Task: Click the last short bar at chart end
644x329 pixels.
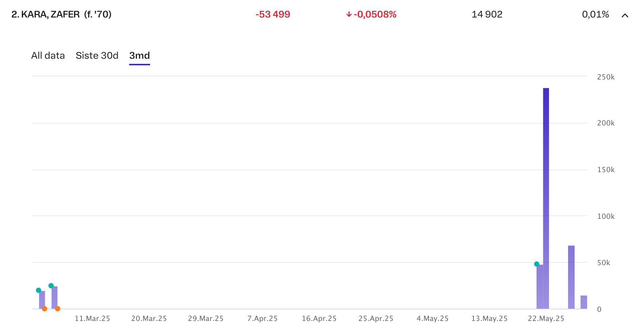Action: tap(584, 302)
